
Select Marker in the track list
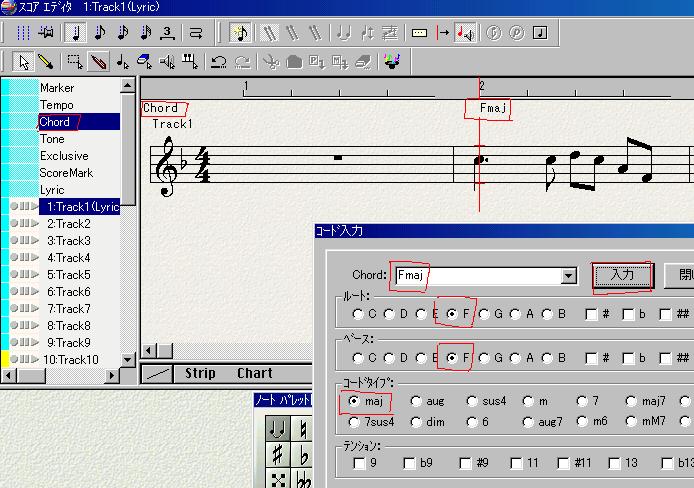point(57,88)
